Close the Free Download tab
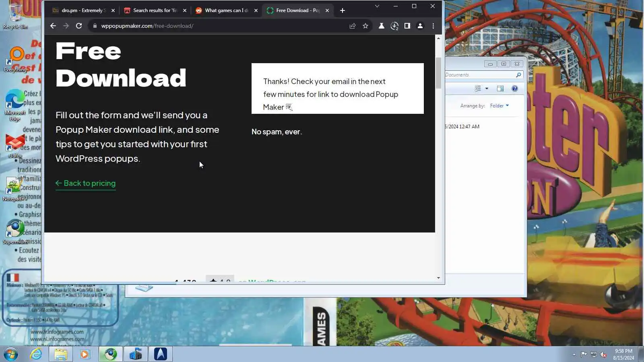Viewport: 644px width, 362px height. click(327, 10)
